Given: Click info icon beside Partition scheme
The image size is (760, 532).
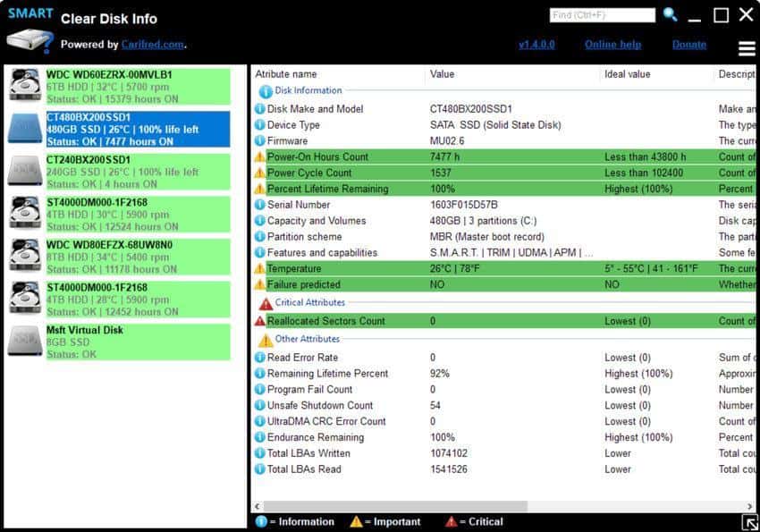Looking at the screenshot, I should tap(260, 236).
